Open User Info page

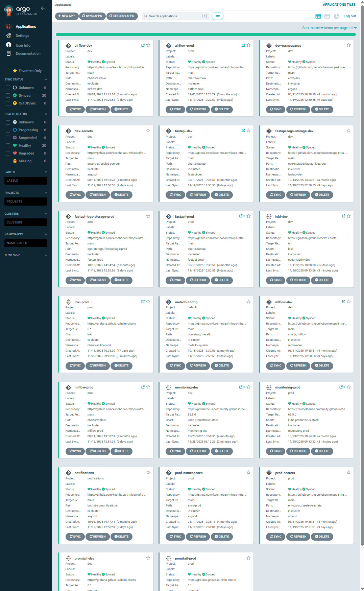click(x=23, y=45)
